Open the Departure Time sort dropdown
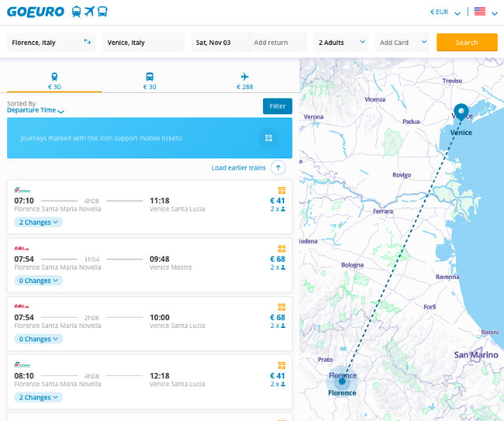 pos(35,110)
